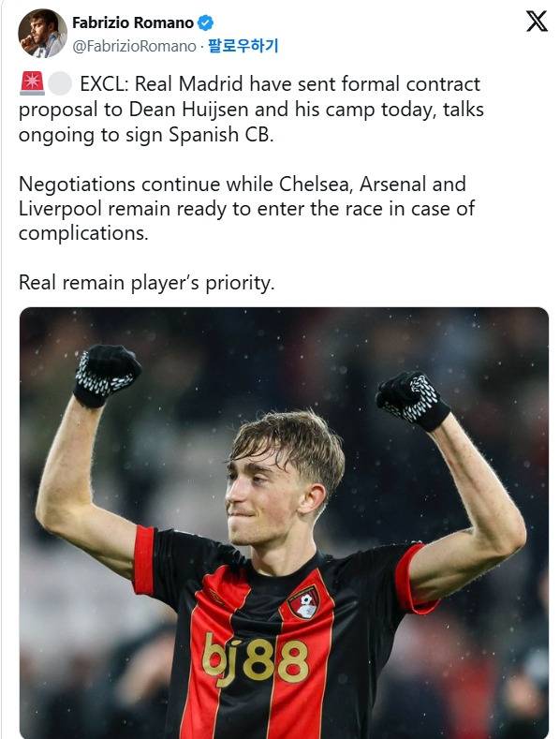Click the Bournemouth crest on the jersey
Screen dimensions: 560x739
coord(303,602)
